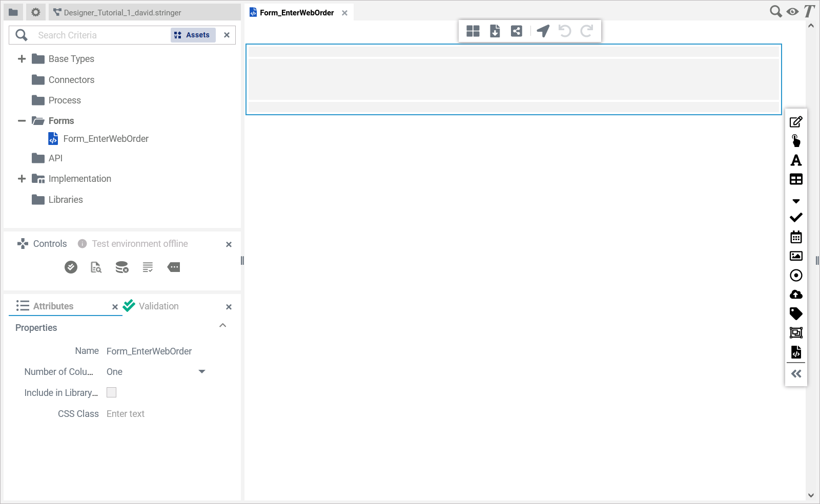Screen dimensions: 820x504
Task: Click the tag element icon
Action: [x=796, y=313]
